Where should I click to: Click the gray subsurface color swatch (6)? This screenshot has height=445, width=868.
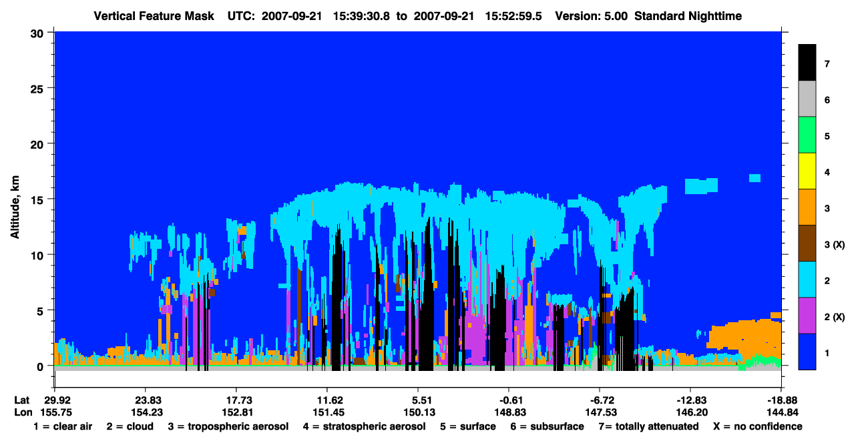click(x=807, y=99)
